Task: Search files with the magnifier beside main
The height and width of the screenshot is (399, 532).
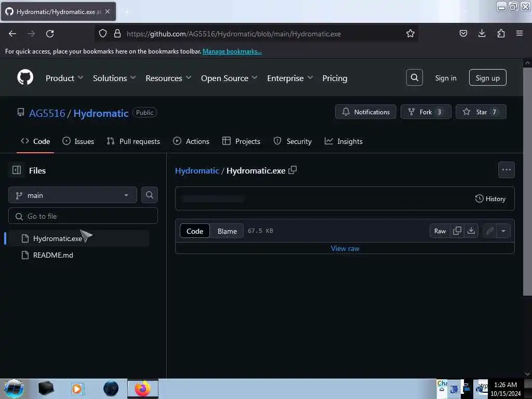Action: click(149, 195)
